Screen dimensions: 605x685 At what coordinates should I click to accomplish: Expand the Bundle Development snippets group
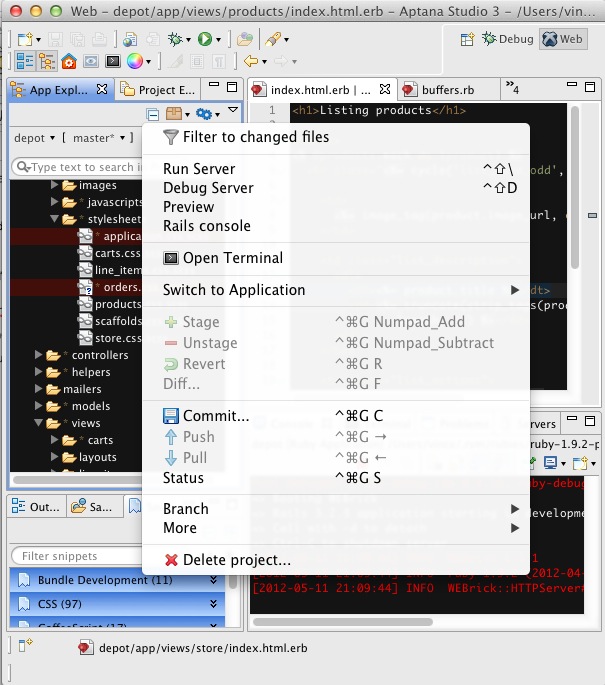213,580
